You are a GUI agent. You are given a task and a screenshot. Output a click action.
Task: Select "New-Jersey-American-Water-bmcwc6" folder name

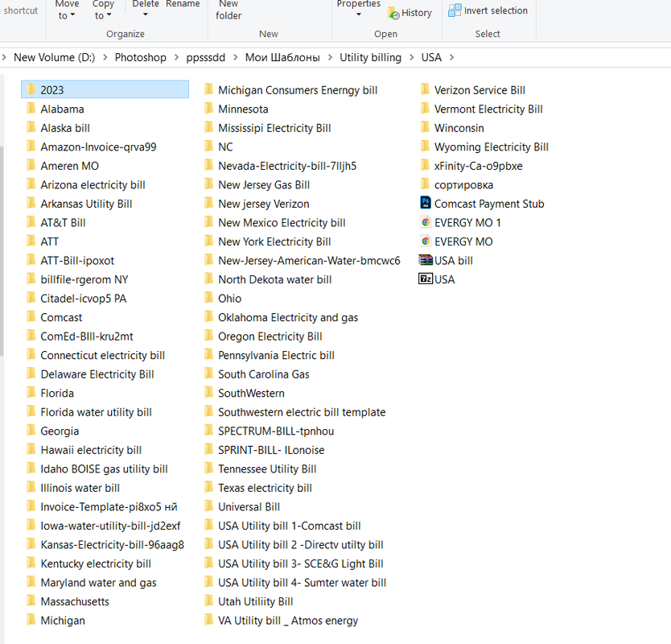click(309, 260)
